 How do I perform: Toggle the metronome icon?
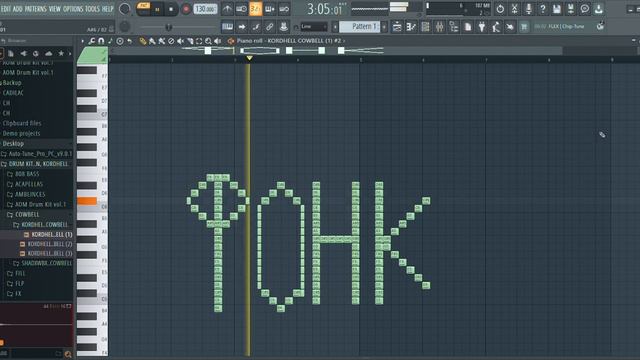[x=227, y=9]
